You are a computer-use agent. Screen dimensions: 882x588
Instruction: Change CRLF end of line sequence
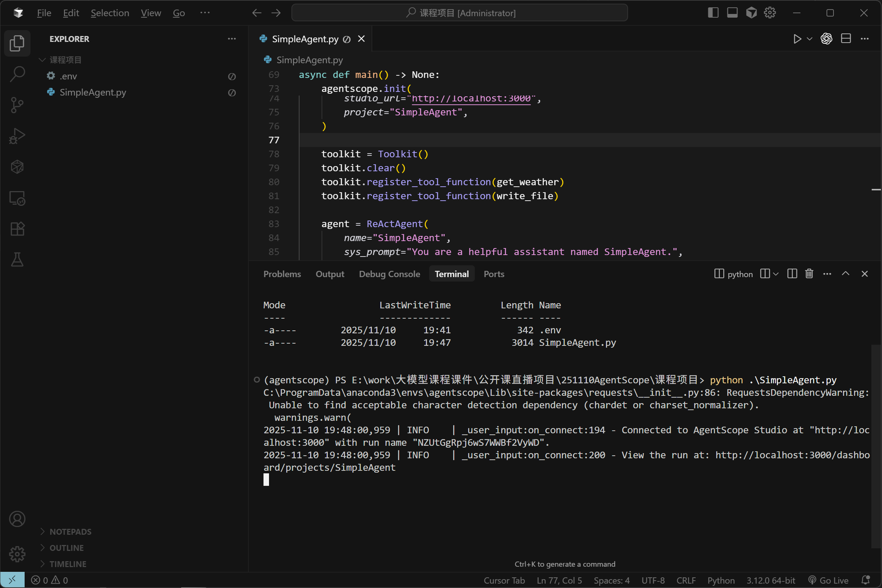point(686,580)
